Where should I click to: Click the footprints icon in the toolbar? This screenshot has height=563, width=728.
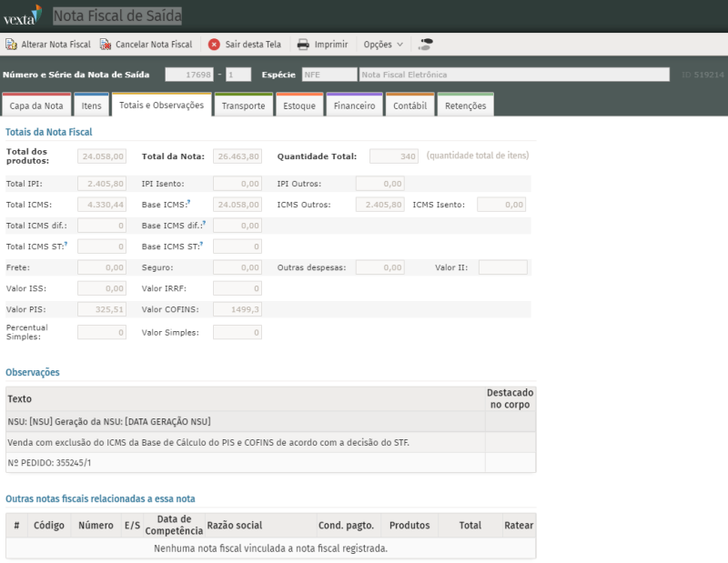[426, 44]
